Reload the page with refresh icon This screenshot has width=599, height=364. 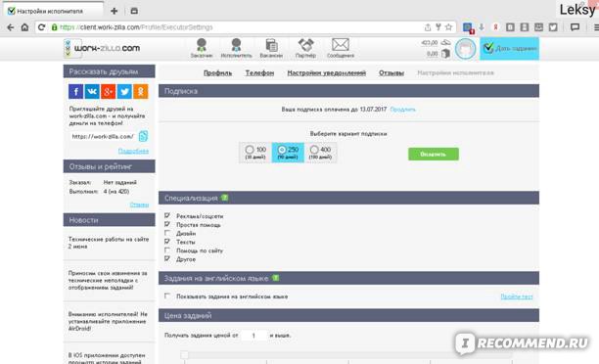point(42,27)
